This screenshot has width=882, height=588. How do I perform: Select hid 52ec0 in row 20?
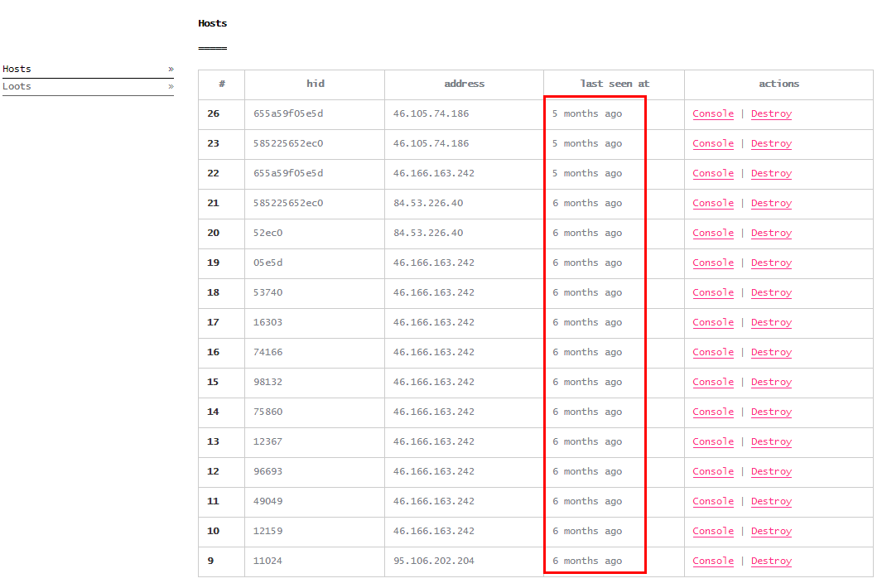[x=267, y=233]
